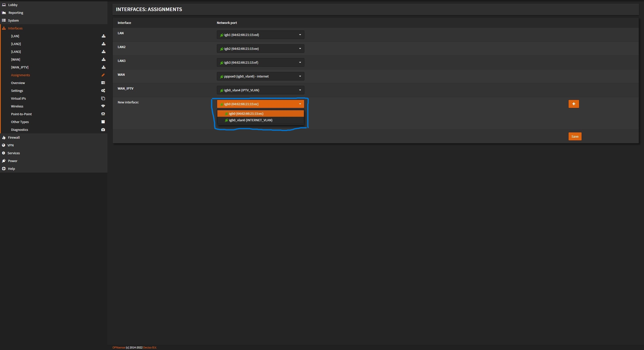This screenshot has height=350, width=644.
Task: Open the LAN network port dropdown
Action: click(x=260, y=35)
